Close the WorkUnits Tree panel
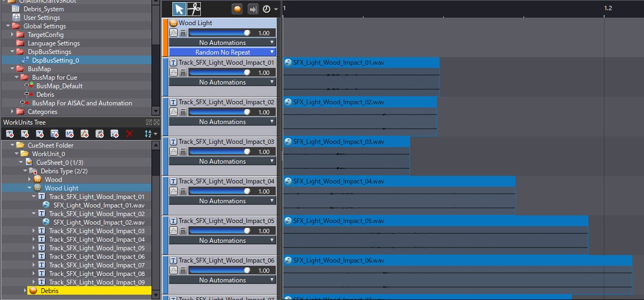The width and height of the screenshot is (644, 300). [156, 122]
